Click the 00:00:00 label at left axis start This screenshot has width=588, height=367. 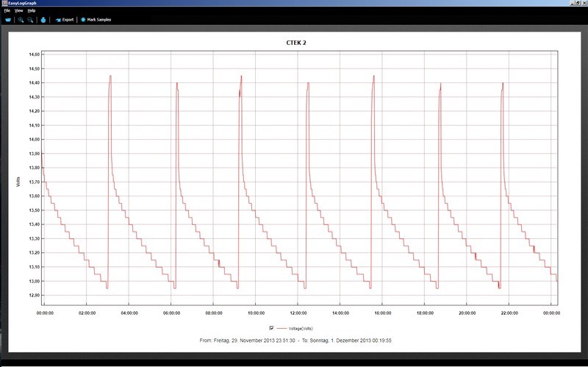(x=45, y=313)
